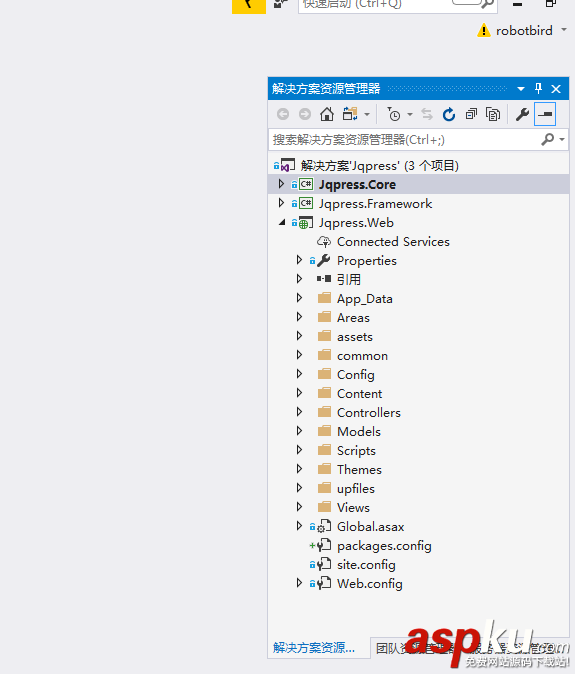Click the Jqpress.Web globe project icon

coord(306,223)
